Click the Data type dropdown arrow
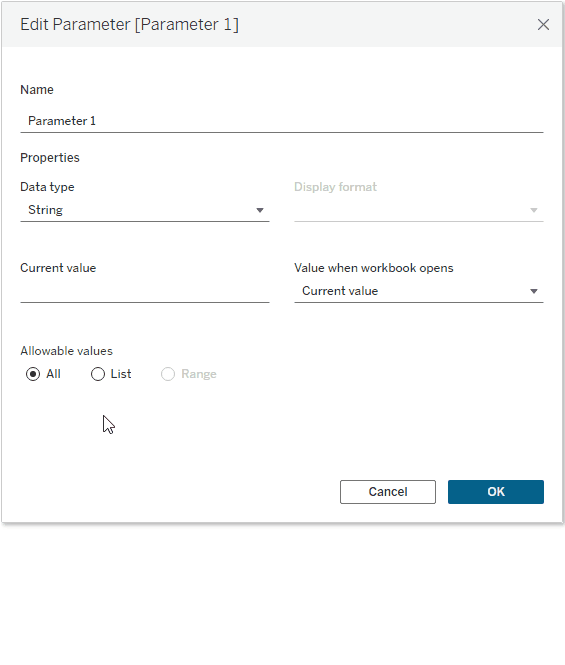The height and width of the screenshot is (665, 565). pyautogui.click(x=260, y=210)
